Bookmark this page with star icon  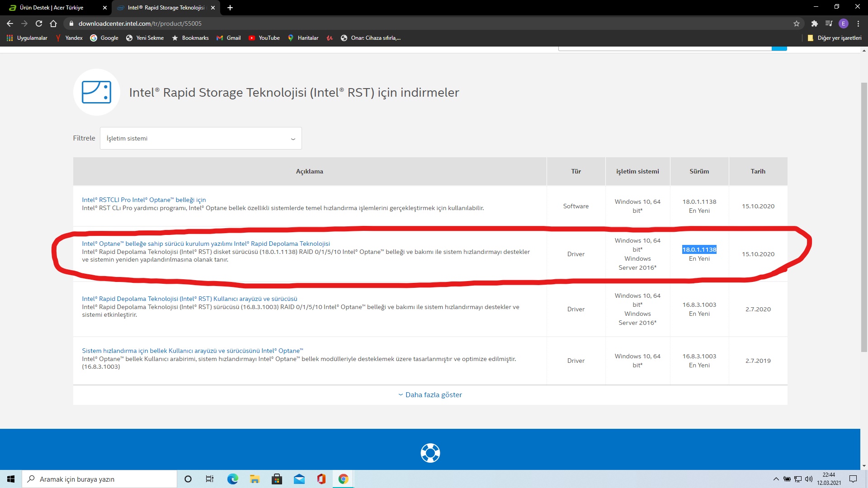pyautogui.click(x=797, y=23)
